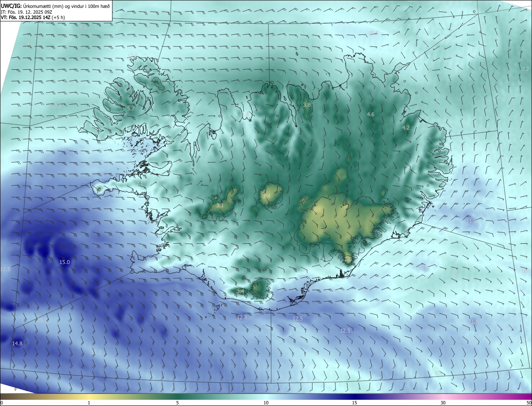This screenshot has height=406, width=532.
Task: Click the 9.5 value label
Action: [x=438, y=373]
